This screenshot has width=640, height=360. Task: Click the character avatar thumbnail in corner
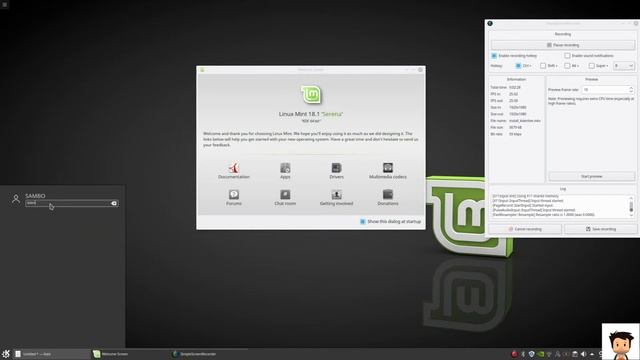pos(620,342)
